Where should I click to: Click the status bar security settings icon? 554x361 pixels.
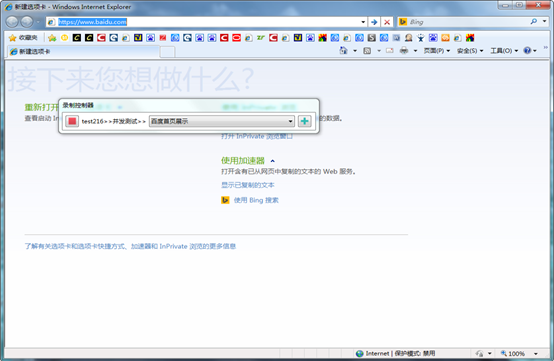pyautogui.click(x=479, y=353)
